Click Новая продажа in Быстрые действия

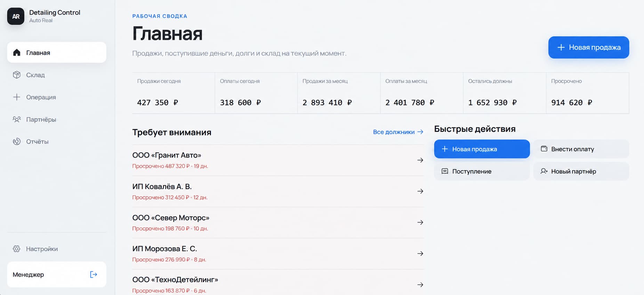click(482, 149)
